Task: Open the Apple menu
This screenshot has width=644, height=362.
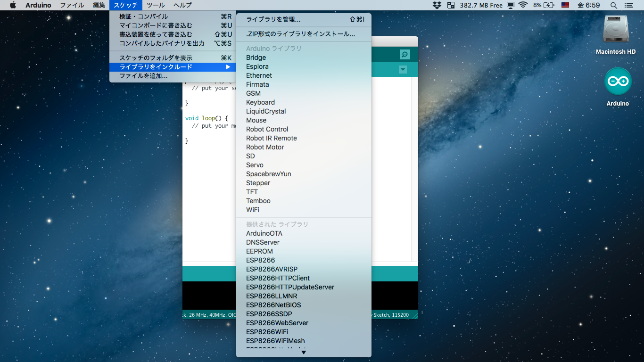Action: coord(13,5)
